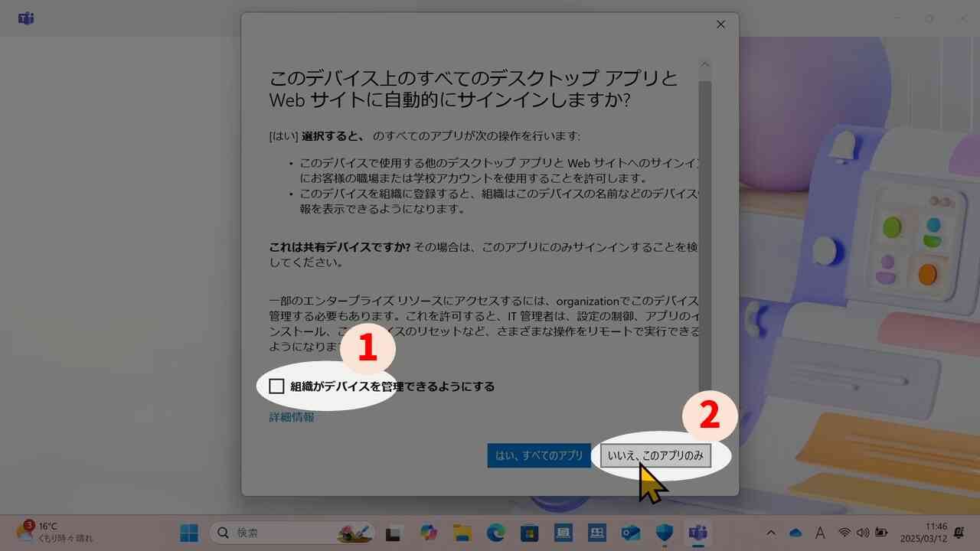This screenshot has width=980, height=551.
Task: Expand hidden icons in the system tray
Action: point(772,533)
